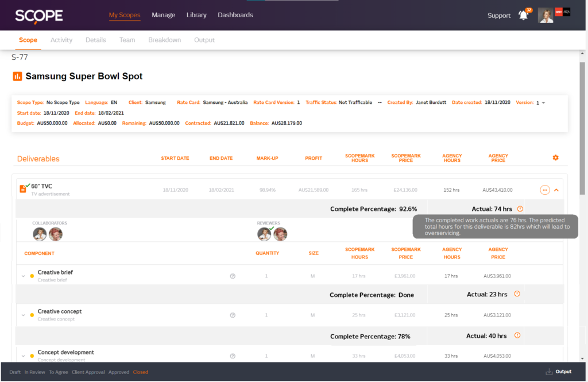Screen dimensions: 588x382
Task: Open the 60" TVC more options menu
Action: tap(544, 190)
